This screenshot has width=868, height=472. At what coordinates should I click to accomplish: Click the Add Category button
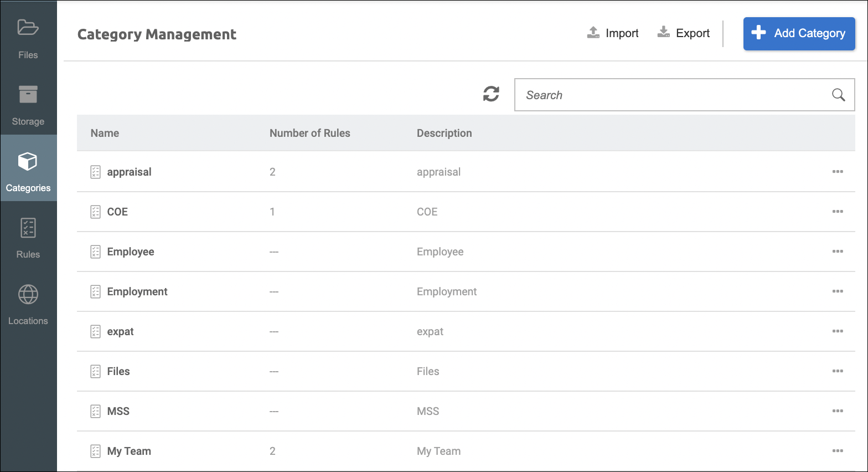click(799, 34)
